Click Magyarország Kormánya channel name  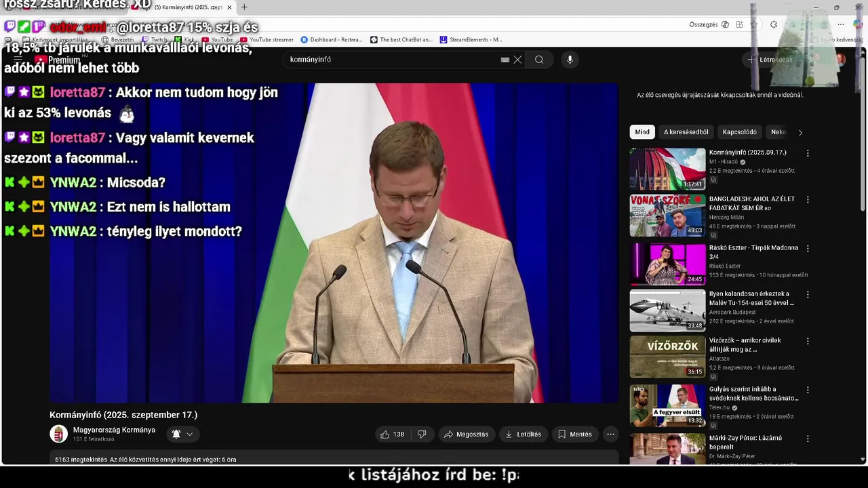[114, 430]
